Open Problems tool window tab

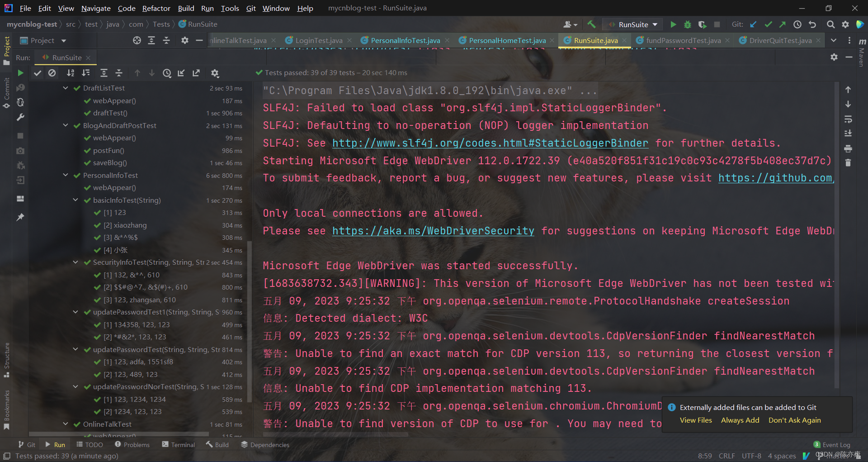(132, 445)
